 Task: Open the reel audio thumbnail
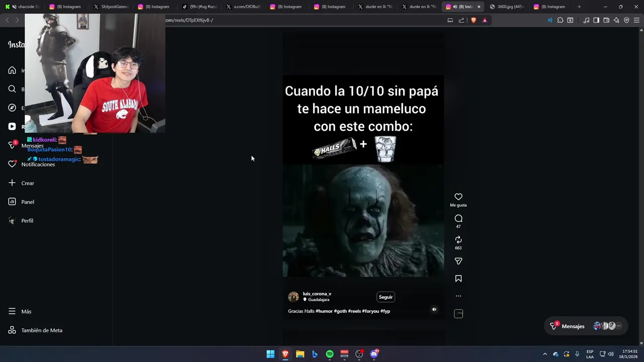click(x=458, y=314)
